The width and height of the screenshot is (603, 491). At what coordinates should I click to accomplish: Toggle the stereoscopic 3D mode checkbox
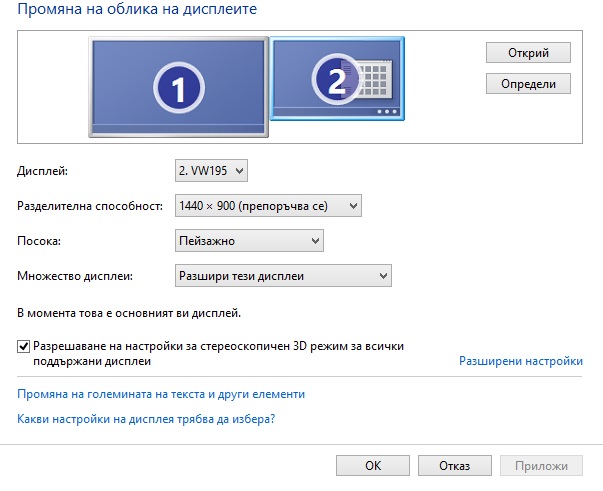coord(23,346)
